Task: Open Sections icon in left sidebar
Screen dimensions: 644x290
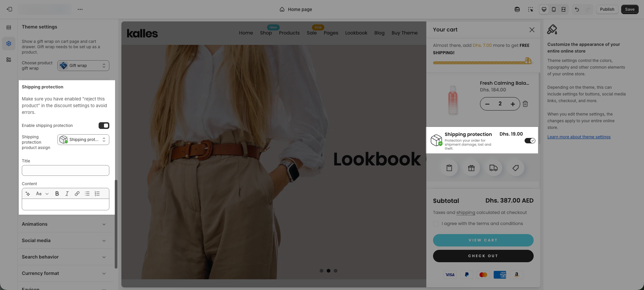Action: point(9,27)
